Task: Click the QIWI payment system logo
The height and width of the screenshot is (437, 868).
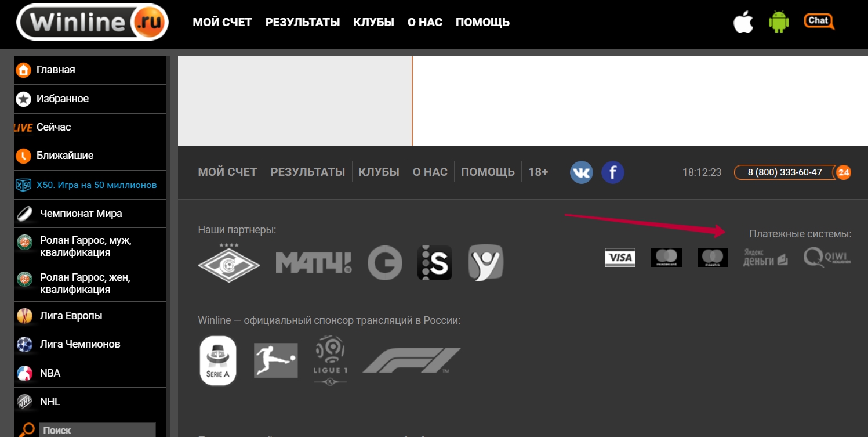Action: click(x=827, y=257)
